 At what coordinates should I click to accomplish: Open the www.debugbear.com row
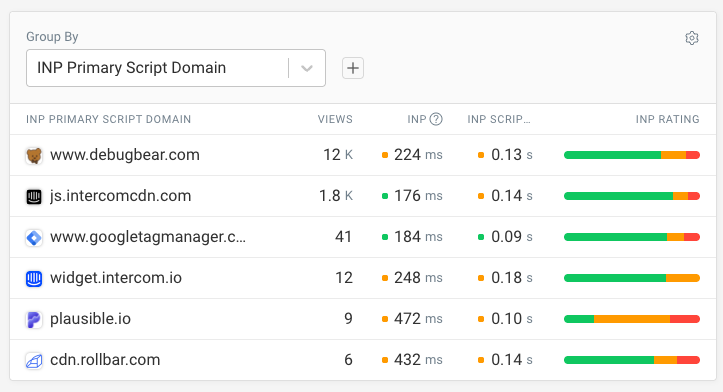pyautogui.click(x=363, y=155)
